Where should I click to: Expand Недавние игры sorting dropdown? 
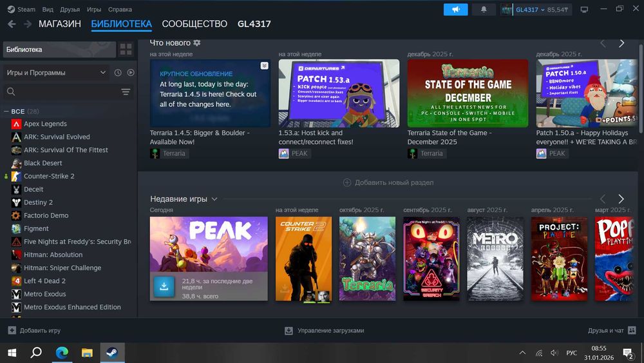click(214, 199)
